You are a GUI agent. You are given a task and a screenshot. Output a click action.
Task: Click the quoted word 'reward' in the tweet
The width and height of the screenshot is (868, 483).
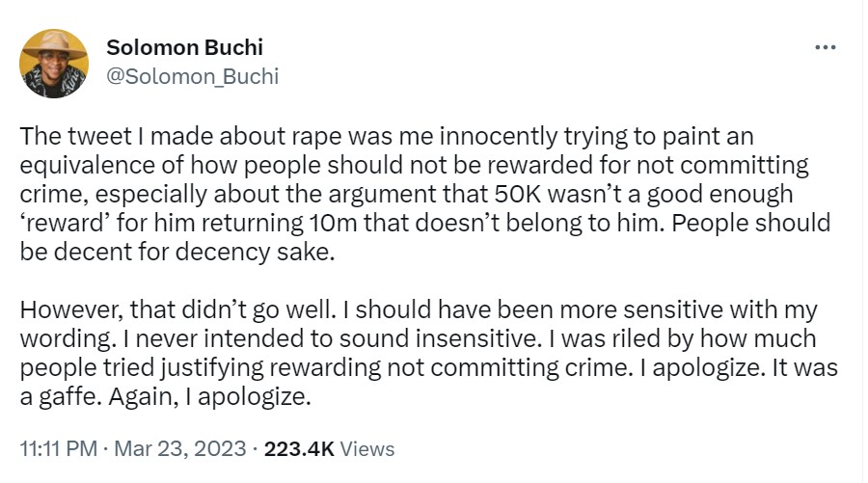point(64,223)
